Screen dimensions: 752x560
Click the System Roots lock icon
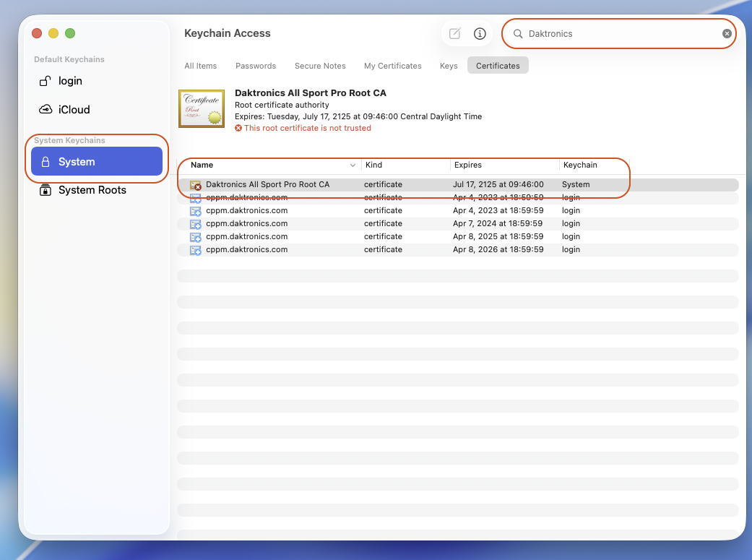coord(46,190)
